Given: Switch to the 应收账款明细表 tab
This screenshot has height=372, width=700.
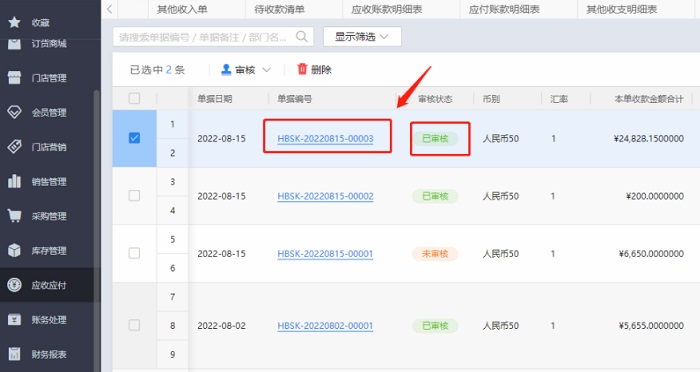Looking at the screenshot, I should pyautogui.click(x=387, y=9).
